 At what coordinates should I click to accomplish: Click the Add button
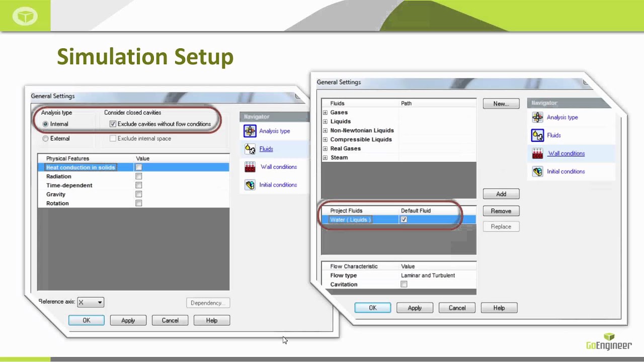[501, 194]
